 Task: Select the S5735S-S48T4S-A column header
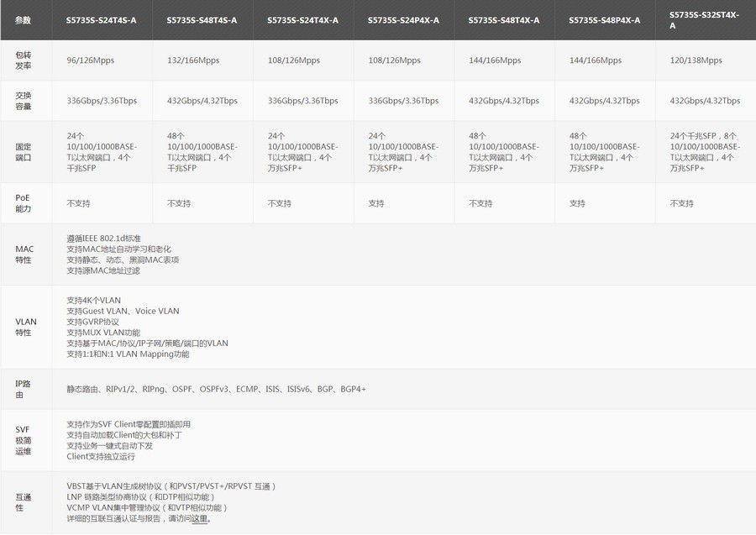click(x=202, y=20)
